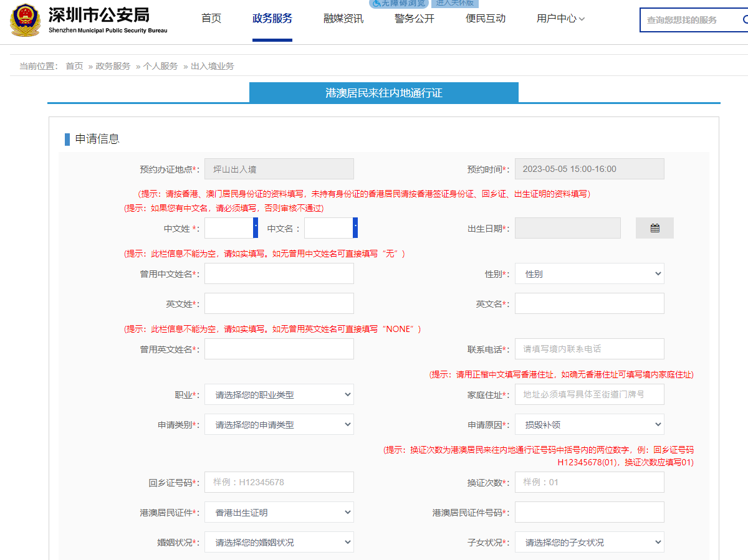Viewport: 748px width, 560px height.
Task: Expand the 申请类别 application type dropdown
Action: coord(279,424)
